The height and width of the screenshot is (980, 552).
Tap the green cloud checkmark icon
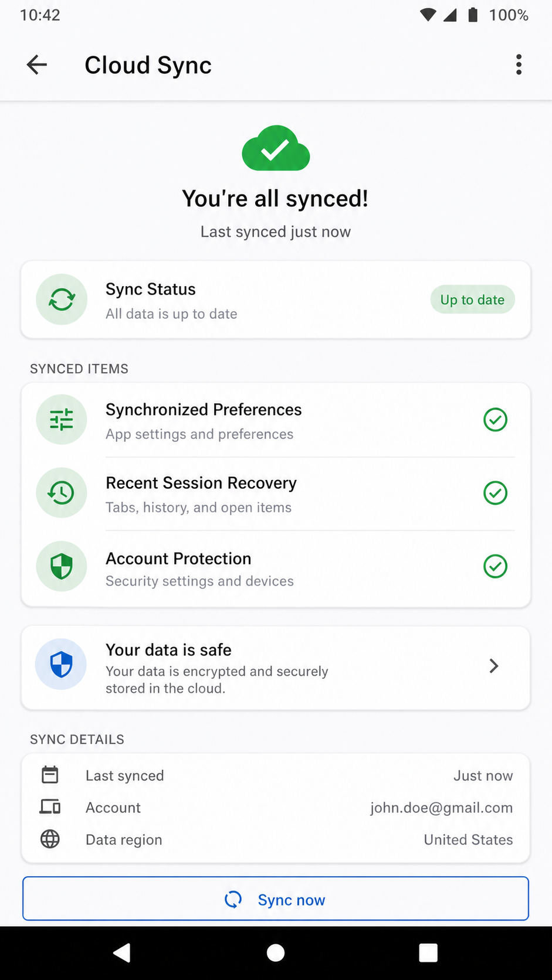coord(276,148)
